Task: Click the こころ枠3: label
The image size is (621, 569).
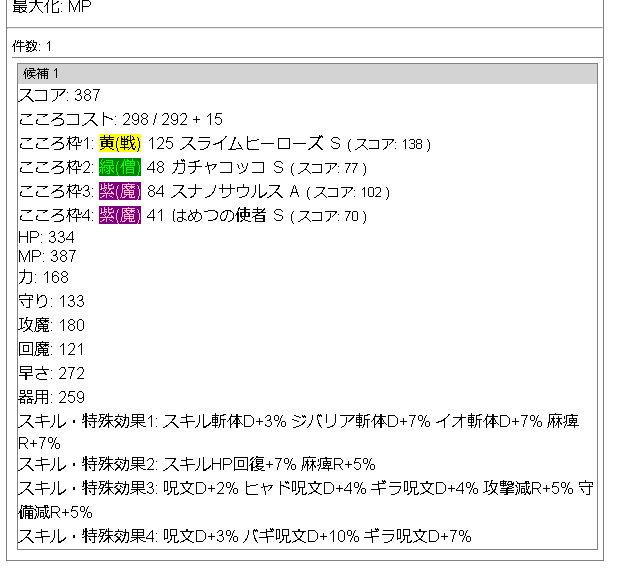Action: coord(57,192)
